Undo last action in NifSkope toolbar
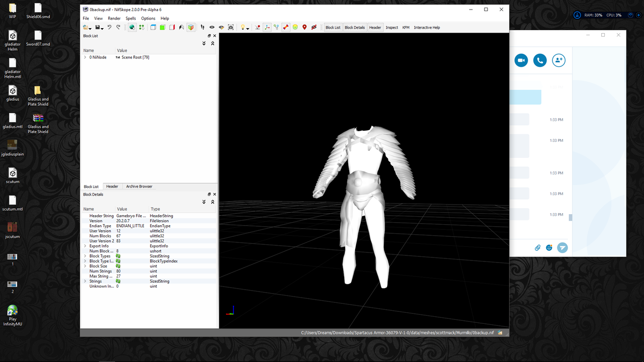This screenshot has width=644, height=362. 109,27
